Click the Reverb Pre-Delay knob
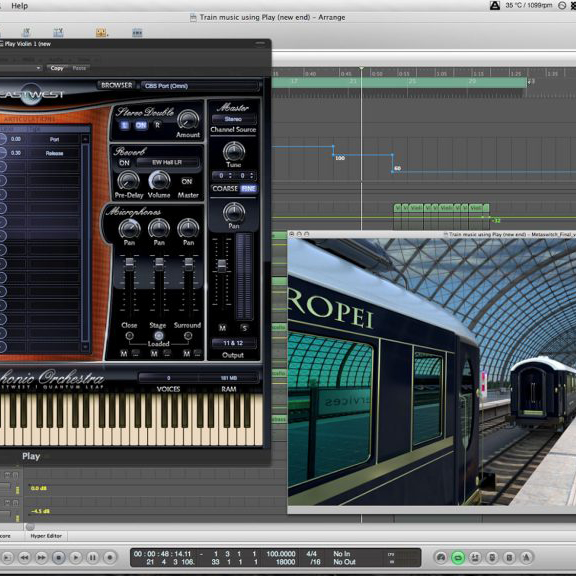 pos(128,181)
